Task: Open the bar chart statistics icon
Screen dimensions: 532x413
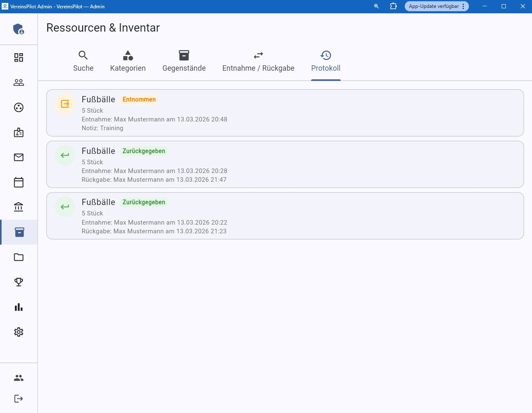Action: pyautogui.click(x=19, y=307)
